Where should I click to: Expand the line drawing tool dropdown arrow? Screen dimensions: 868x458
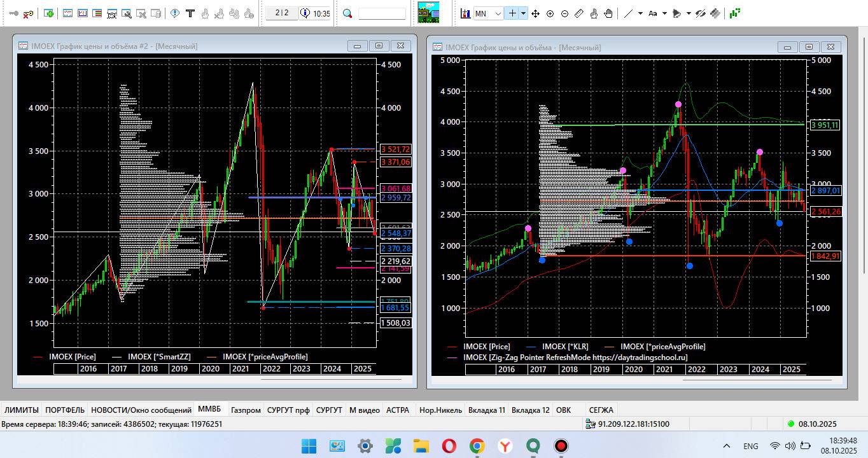coord(640,13)
